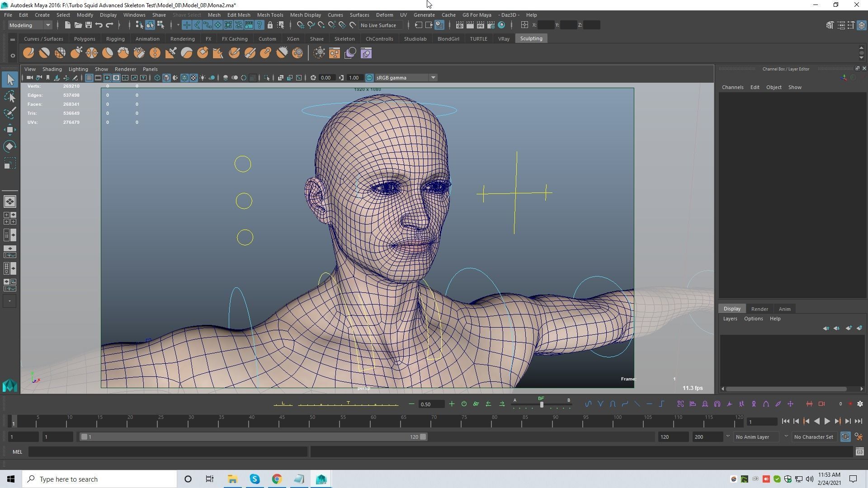The image size is (868, 488).
Task: Toggle grid display in the panel toolbar
Action: point(89,77)
